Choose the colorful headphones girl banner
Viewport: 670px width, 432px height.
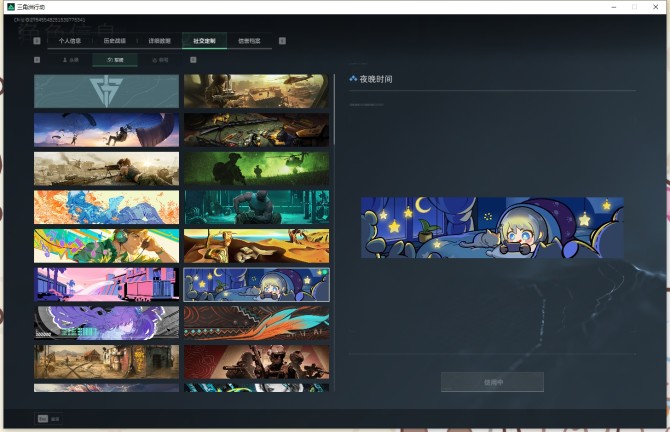pyautogui.click(x=106, y=246)
